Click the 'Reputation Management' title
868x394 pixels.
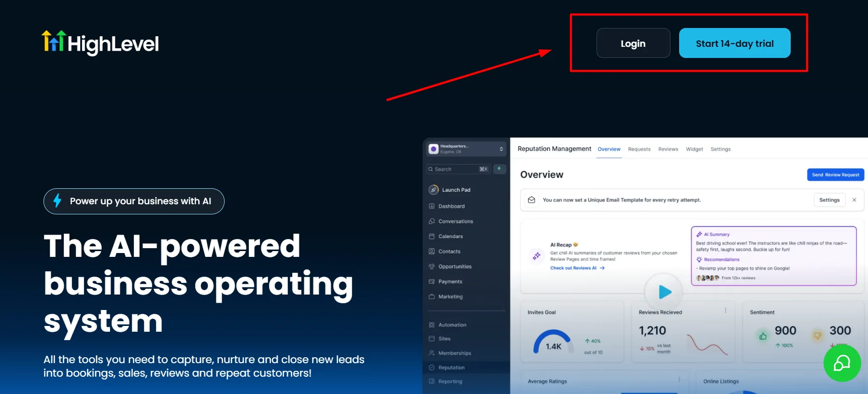pos(554,149)
